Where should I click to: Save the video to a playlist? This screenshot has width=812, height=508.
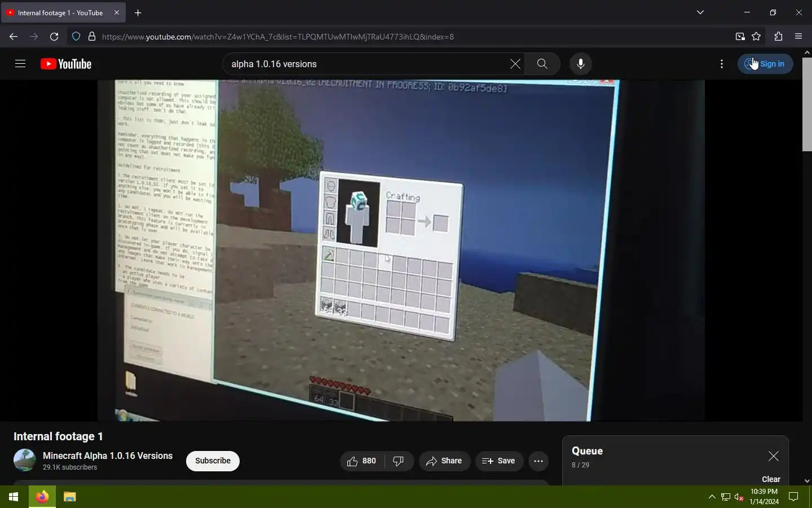pos(499,461)
